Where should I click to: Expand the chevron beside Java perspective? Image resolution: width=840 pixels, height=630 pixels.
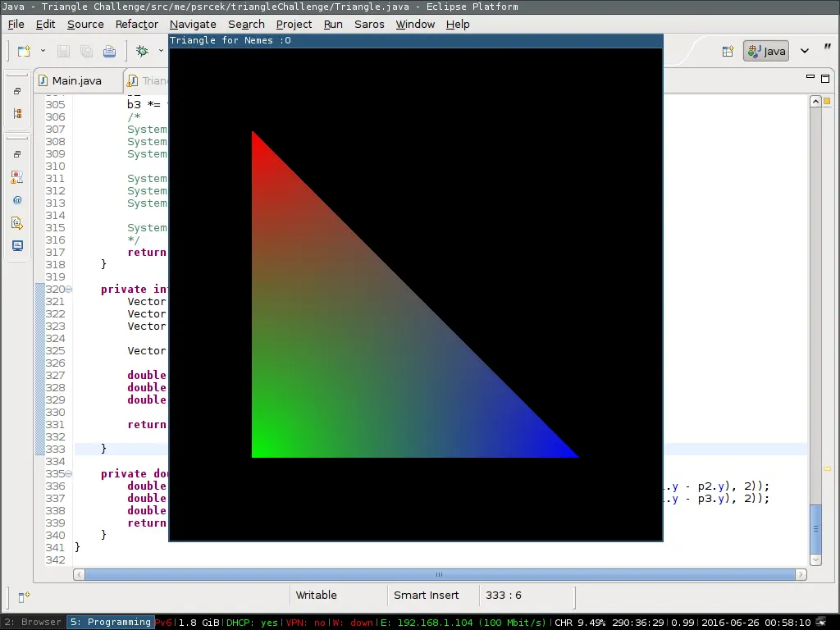804,51
